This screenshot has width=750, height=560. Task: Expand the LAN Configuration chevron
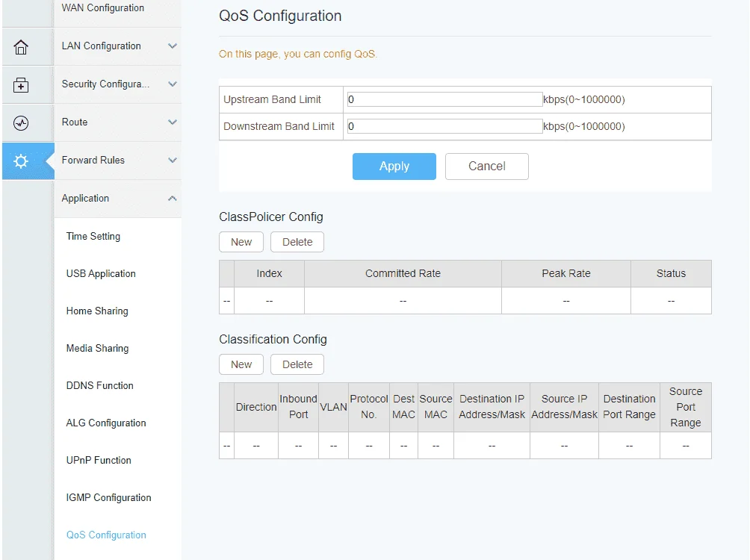173,46
